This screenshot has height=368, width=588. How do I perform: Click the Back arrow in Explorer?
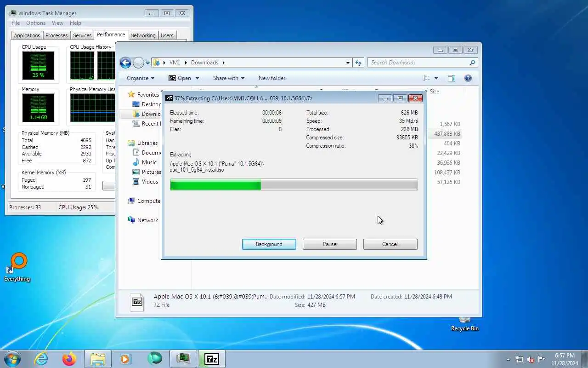coord(125,63)
